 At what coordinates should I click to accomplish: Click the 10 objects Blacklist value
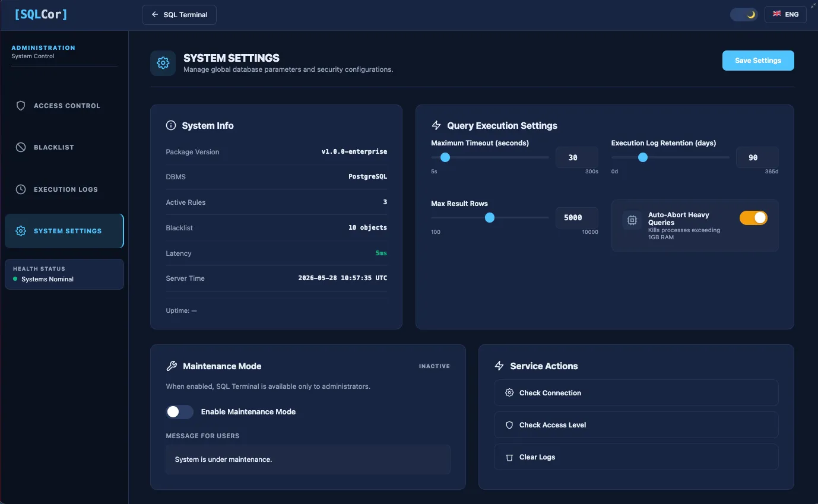click(x=368, y=228)
